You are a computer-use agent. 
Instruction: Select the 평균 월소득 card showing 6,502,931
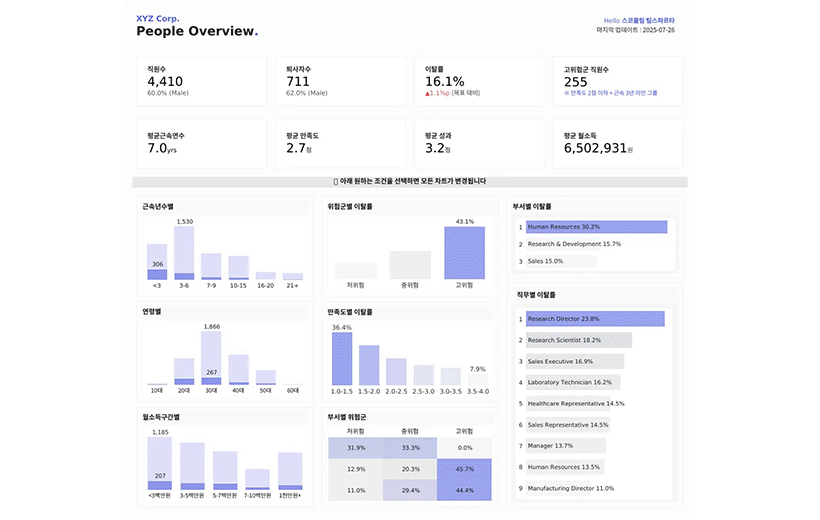pyautogui.click(x=618, y=143)
